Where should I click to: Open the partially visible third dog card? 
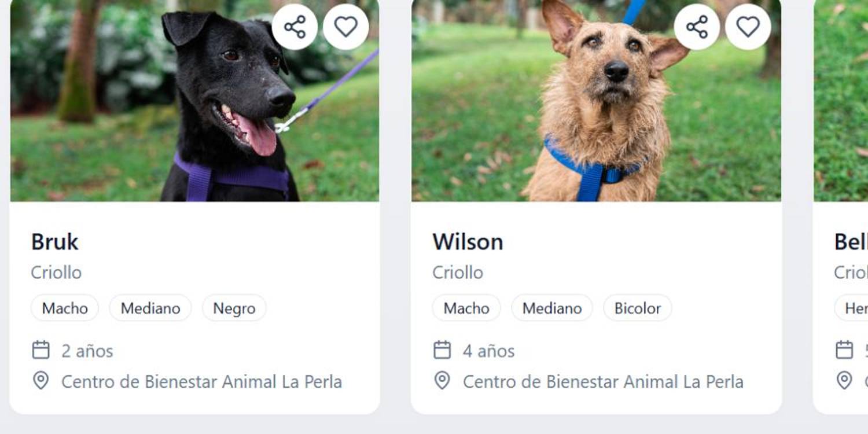click(x=841, y=207)
